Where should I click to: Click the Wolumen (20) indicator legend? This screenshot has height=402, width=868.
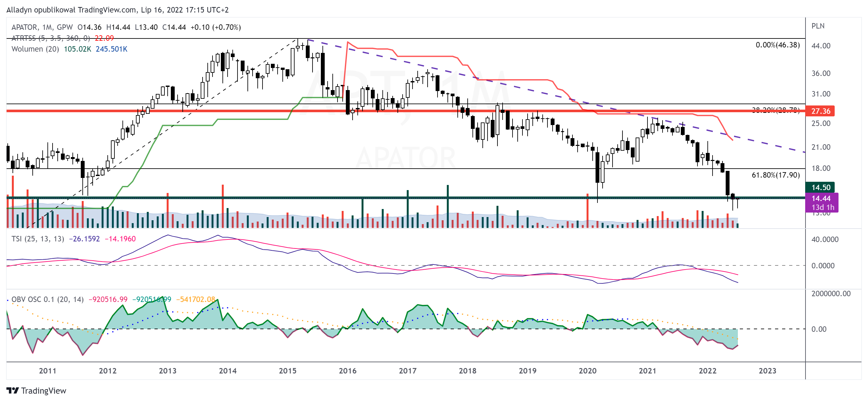(x=35, y=49)
